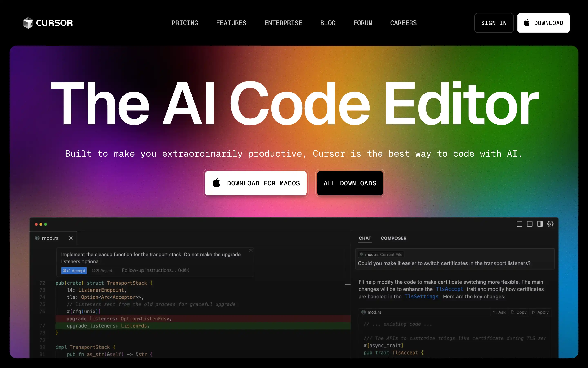Screen dimensions: 588x368
Task: Click the 'pub fn as_str(&self)' line
Action: click(x=110, y=354)
